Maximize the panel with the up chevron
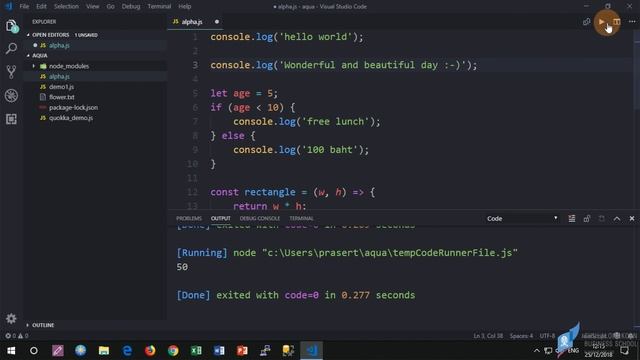The image size is (640, 360). (x=617, y=219)
